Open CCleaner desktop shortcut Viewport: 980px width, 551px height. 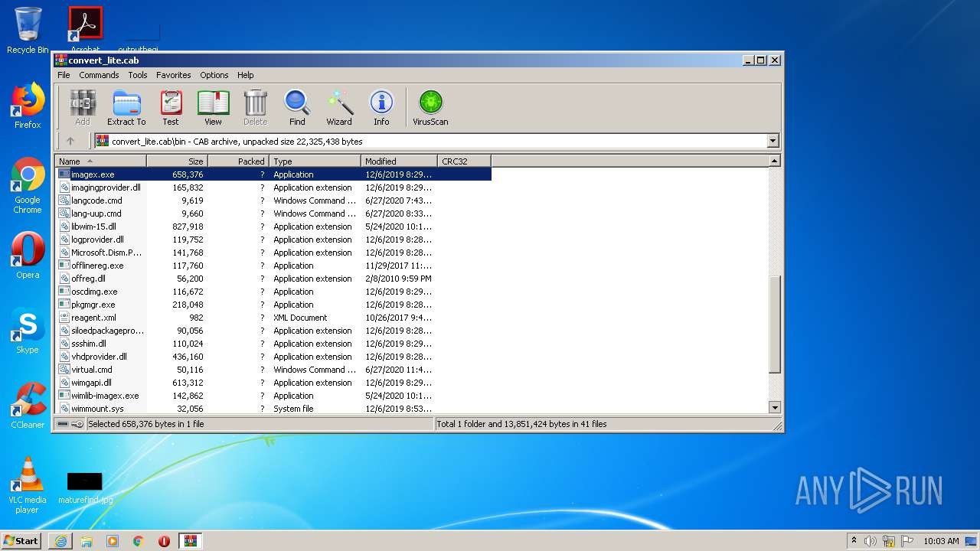click(28, 406)
